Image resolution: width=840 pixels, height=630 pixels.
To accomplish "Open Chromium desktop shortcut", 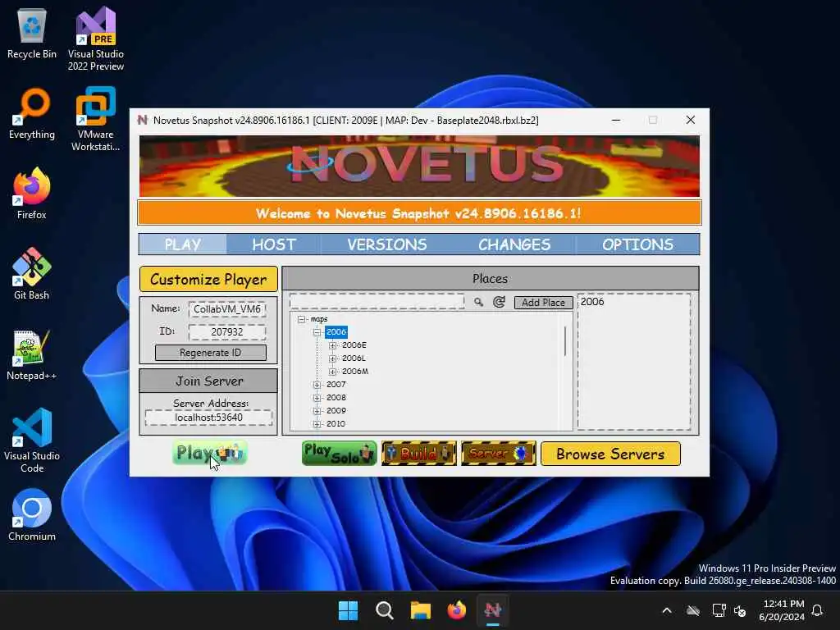I will (32, 515).
